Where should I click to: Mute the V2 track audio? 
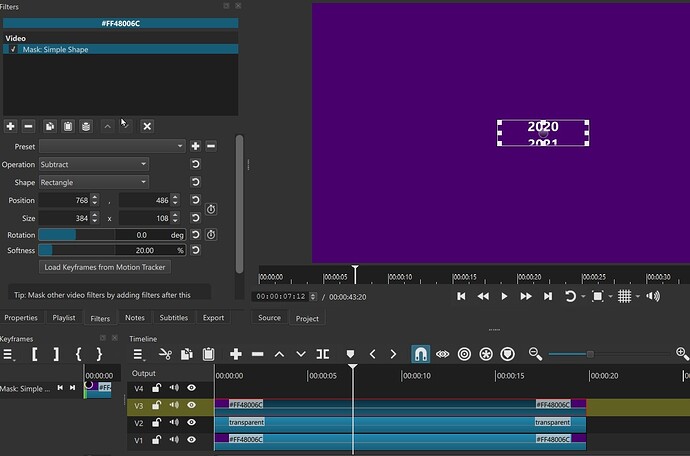tap(174, 422)
